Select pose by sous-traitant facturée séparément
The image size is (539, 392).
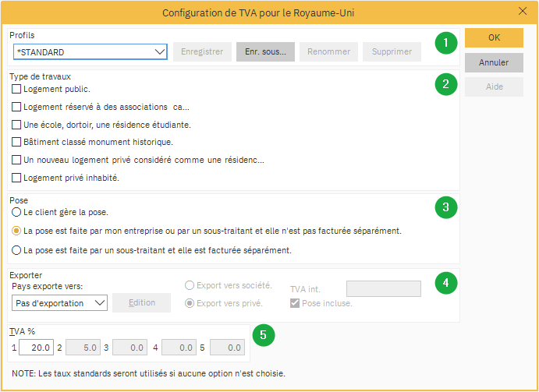click(16, 250)
